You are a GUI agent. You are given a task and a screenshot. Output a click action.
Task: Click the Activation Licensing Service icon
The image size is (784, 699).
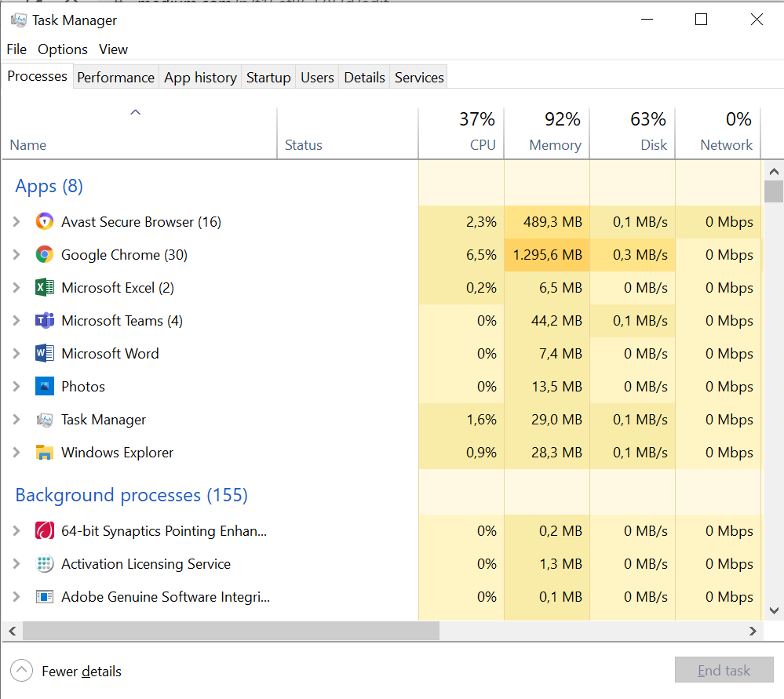tap(45, 563)
